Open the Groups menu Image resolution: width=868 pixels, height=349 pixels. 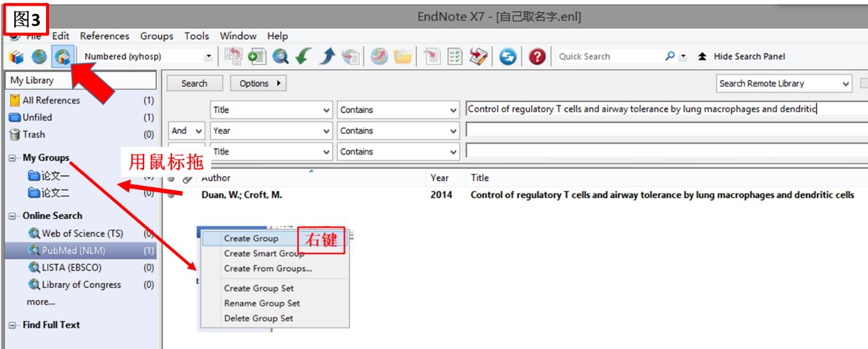157,36
